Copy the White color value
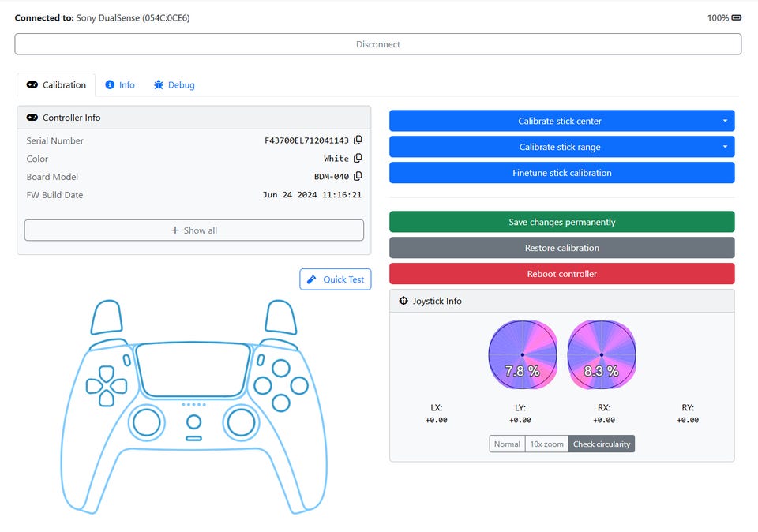Image resolution: width=758 pixels, height=532 pixels. point(358,158)
